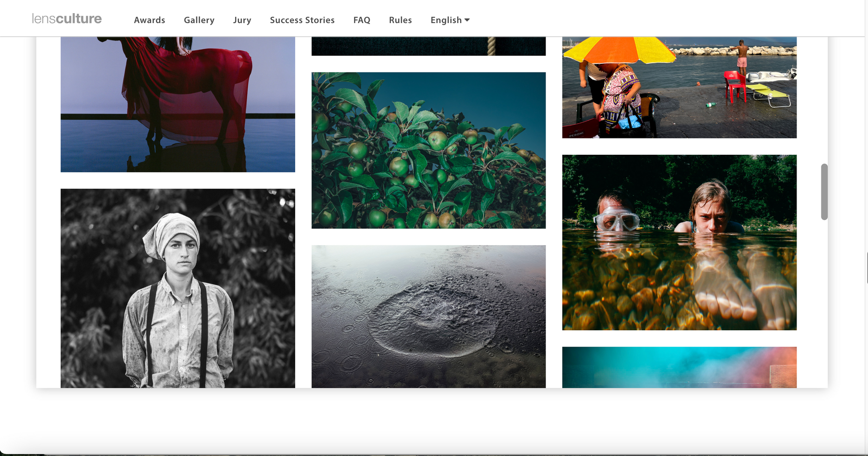Open the dark rope image at top

tap(428, 45)
